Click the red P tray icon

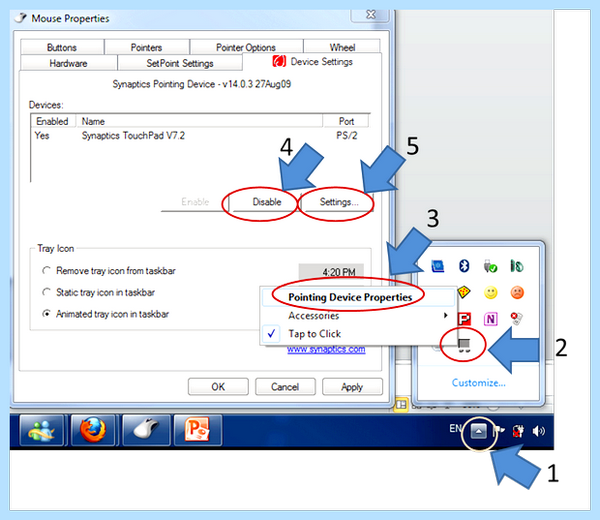pos(464,319)
